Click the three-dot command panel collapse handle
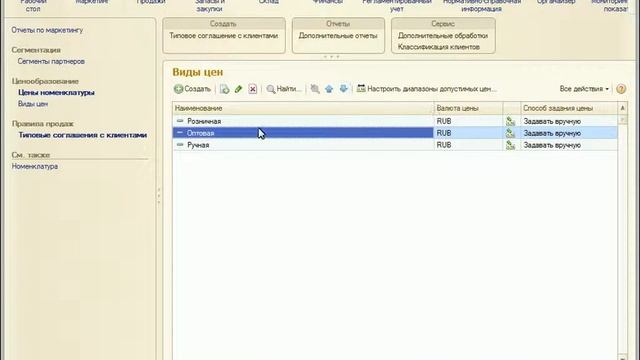The height and width of the screenshot is (360, 640). tap(331, 57)
